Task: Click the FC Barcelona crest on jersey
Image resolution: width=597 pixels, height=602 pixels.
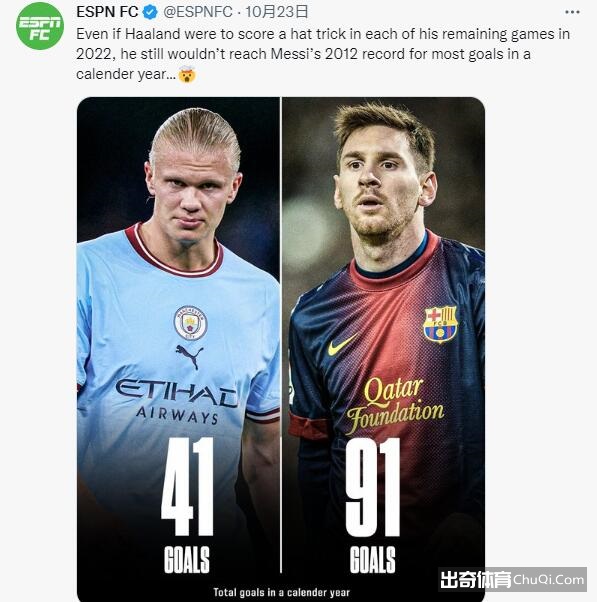Action: [x=440, y=324]
